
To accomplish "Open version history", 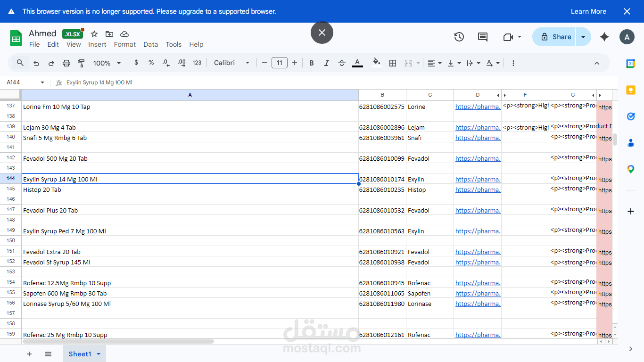I will tap(459, 37).
